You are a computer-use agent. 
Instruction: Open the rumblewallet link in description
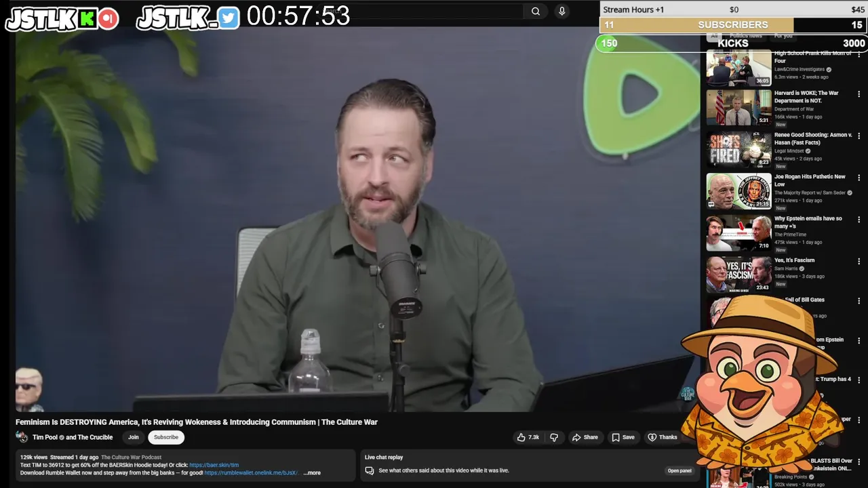(x=252, y=473)
